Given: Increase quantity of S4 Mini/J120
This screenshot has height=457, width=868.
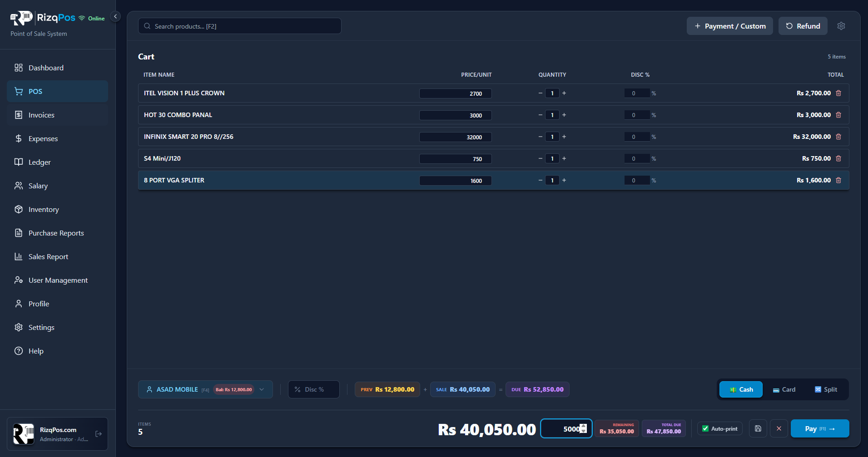Looking at the screenshot, I should [564, 158].
